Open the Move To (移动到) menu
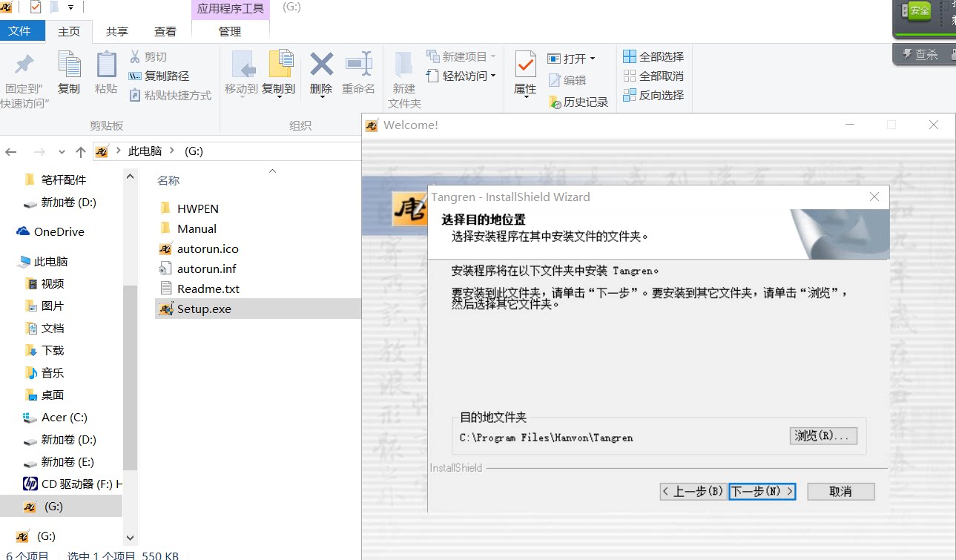 241,73
